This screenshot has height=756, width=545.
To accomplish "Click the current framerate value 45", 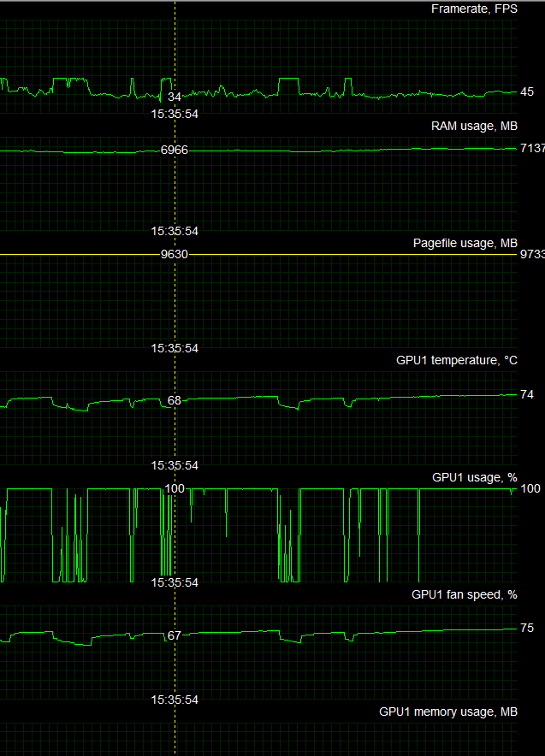I will (527, 92).
